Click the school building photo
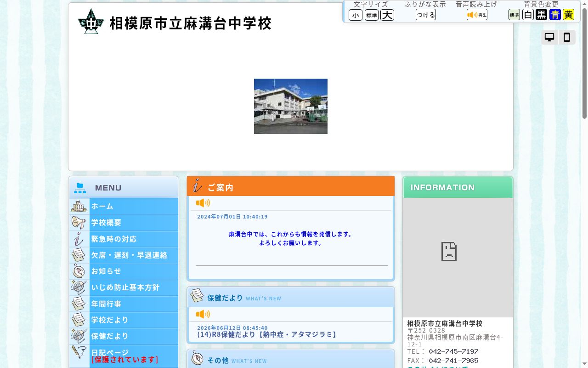The height and width of the screenshot is (368, 588). (291, 106)
